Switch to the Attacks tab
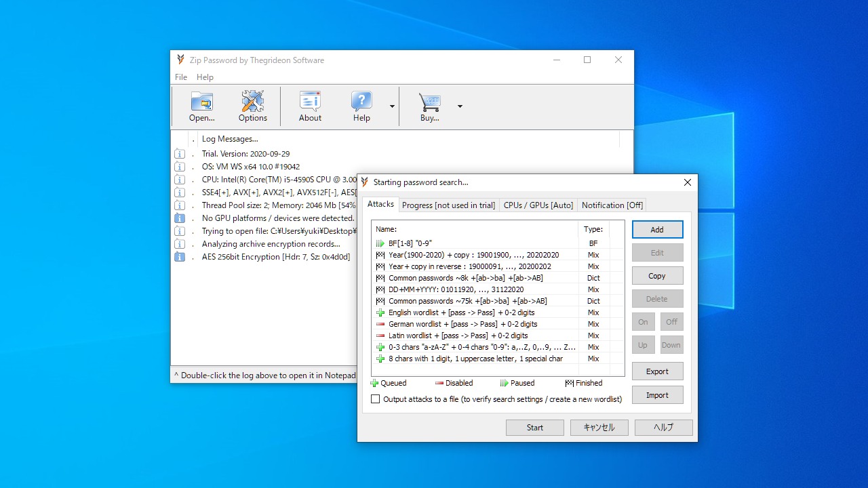868x488 pixels. pos(380,204)
